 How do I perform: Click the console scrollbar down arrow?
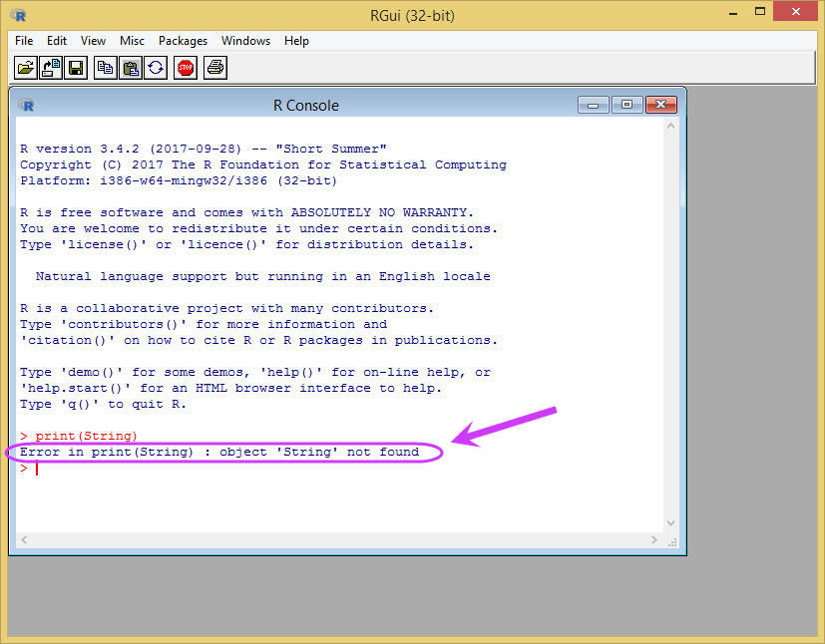click(x=670, y=523)
